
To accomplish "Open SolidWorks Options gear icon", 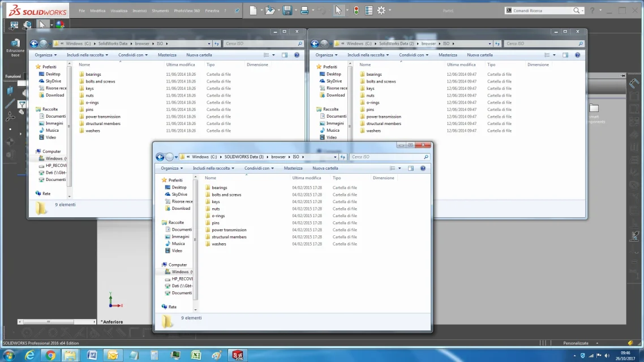I will click(381, 10).
